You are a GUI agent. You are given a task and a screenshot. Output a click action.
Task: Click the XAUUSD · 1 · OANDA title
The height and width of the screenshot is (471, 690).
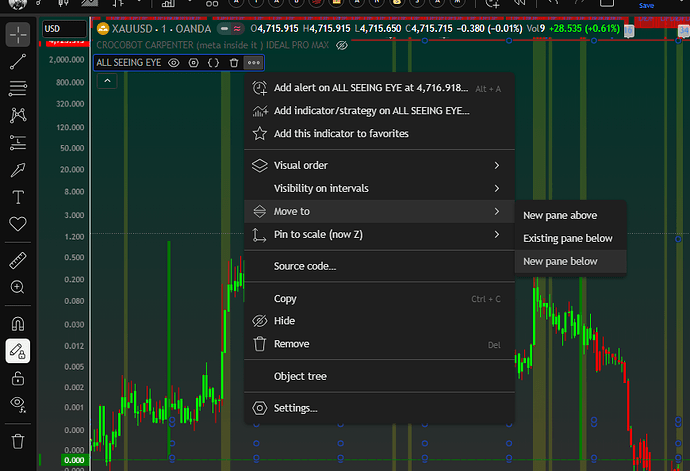(x=161, y=29)
